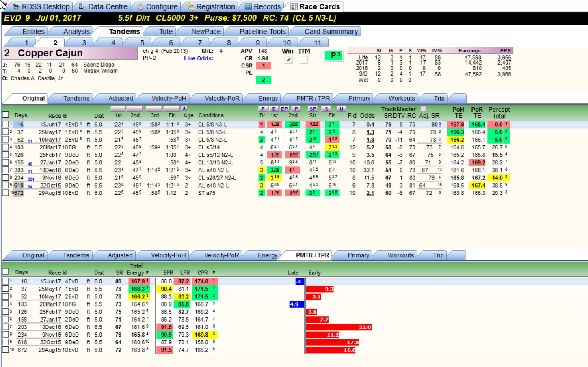
Task: Click the SP column header button
Action: click(x=313, y=109)
